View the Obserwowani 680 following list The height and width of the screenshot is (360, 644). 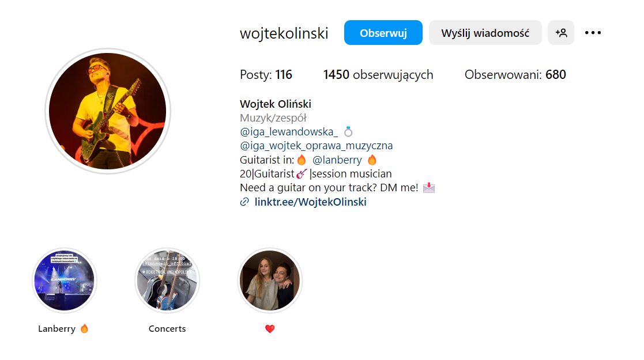pyautogui.click(x=515, y=75)
